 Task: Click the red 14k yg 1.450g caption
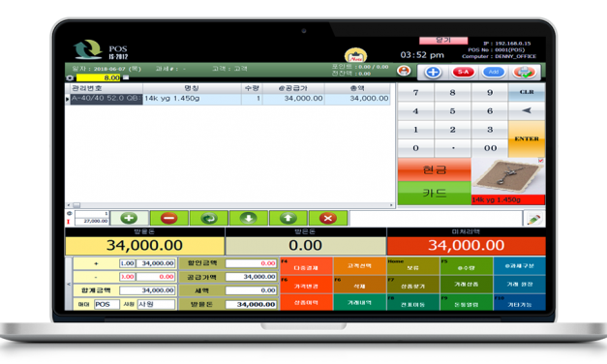tap(508, 199)
